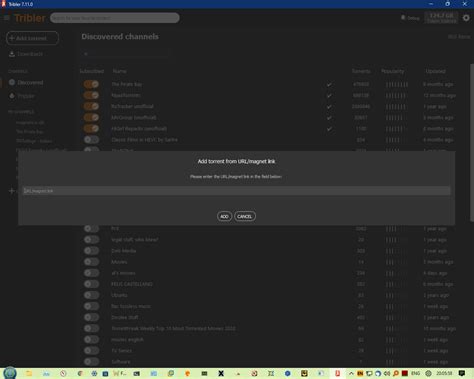
Task: Sort by the Updated column header
Action: click(x=436, y=71)
